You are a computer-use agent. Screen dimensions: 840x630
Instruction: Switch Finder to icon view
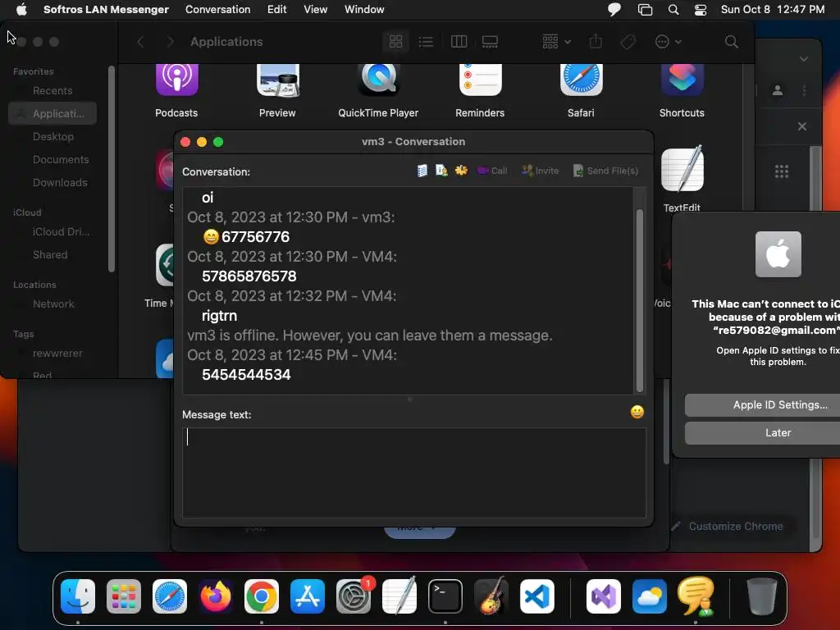pos(396,42)
